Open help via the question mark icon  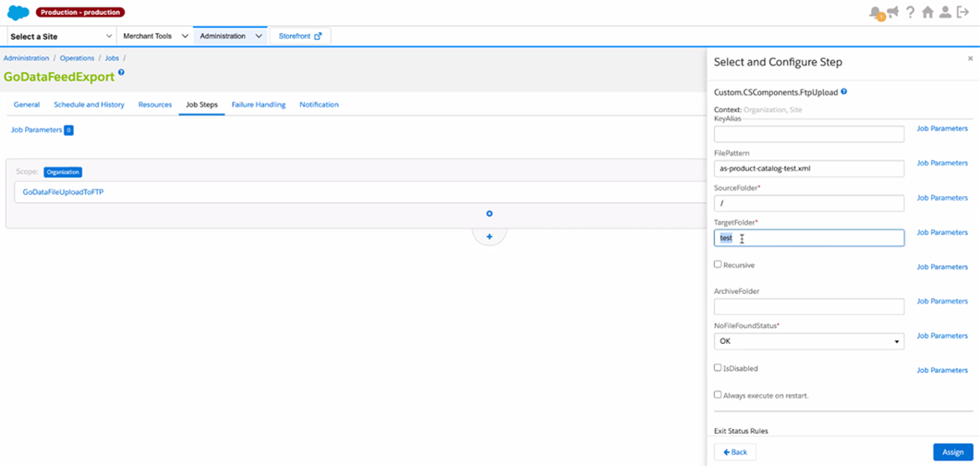pos(910,13)
